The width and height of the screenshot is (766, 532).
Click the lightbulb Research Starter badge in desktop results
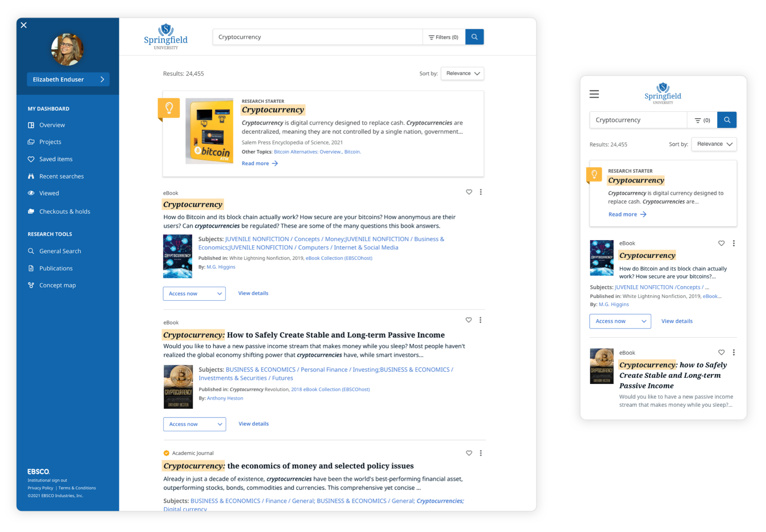tap(169, 108)
